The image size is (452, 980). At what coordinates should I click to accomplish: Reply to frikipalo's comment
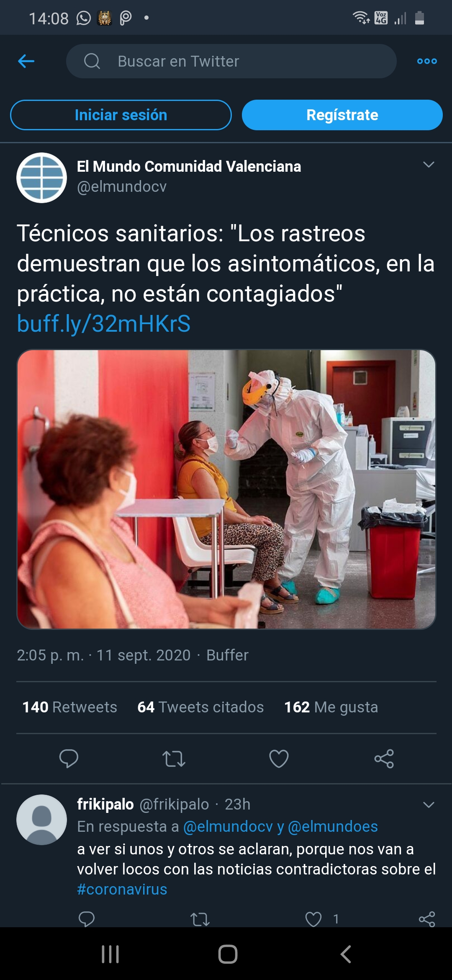87,919
